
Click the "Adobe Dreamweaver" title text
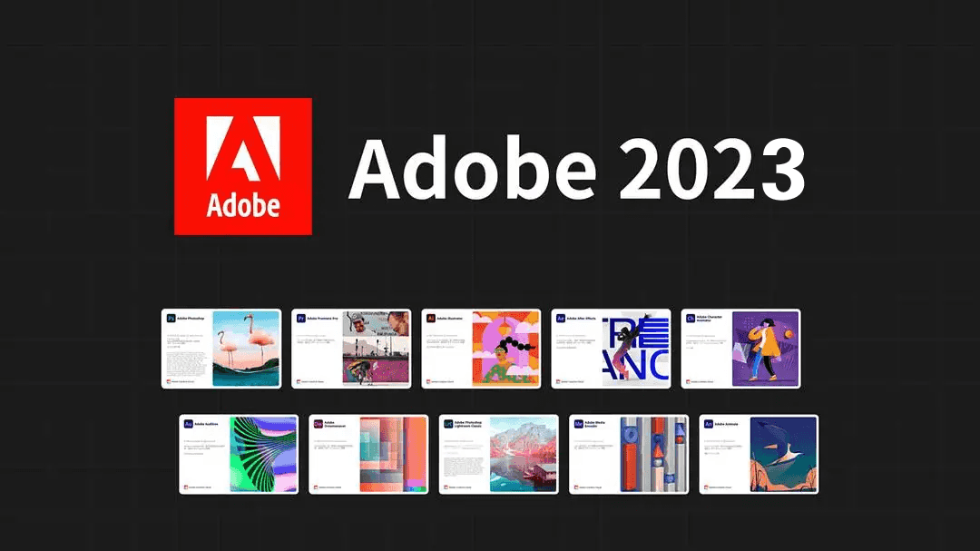point(335,424)
